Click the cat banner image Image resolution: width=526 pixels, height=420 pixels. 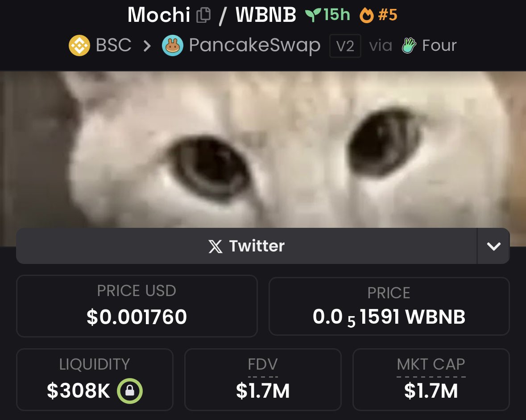(x=263, y=149)
